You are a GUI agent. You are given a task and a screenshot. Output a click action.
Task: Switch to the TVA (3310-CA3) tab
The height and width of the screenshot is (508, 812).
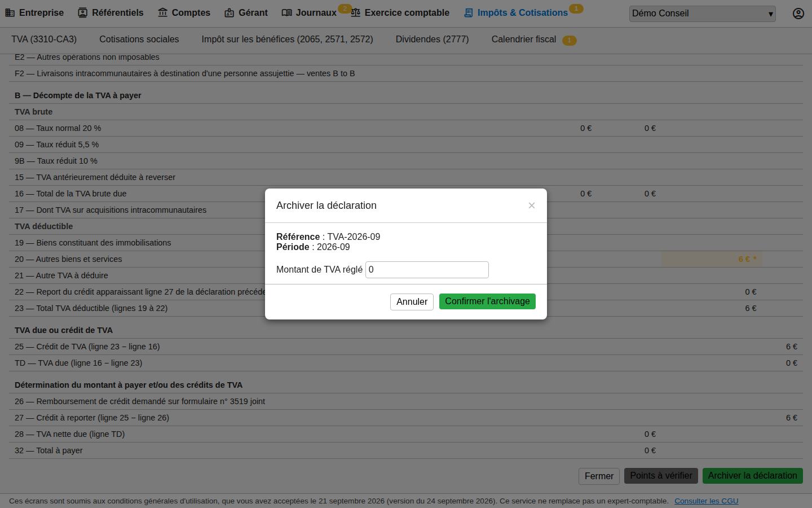click(x=44, y=39)
